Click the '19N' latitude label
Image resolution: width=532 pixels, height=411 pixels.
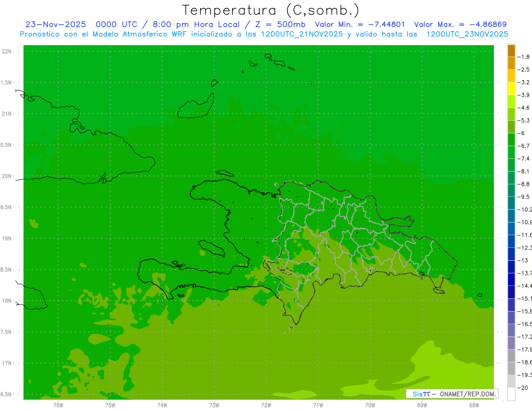tap(7, 239)
